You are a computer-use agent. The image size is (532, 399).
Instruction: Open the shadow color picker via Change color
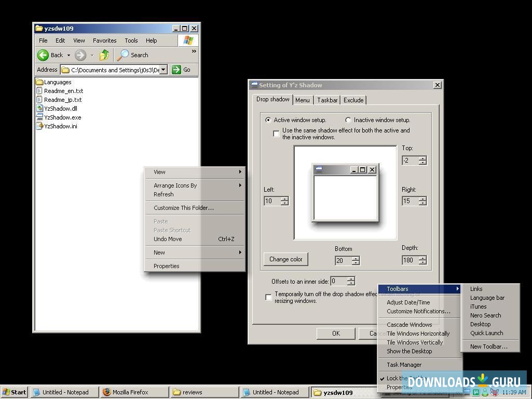tap(285, 259)
